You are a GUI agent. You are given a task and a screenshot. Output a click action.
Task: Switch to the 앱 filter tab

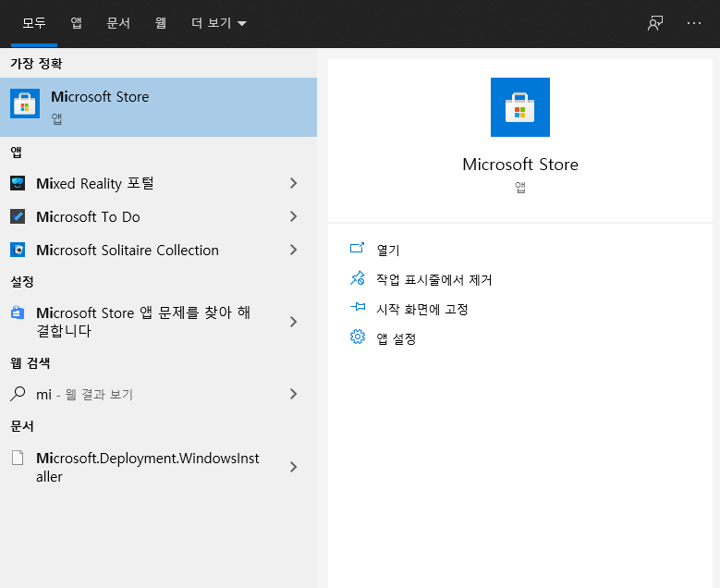coord(76,23)
